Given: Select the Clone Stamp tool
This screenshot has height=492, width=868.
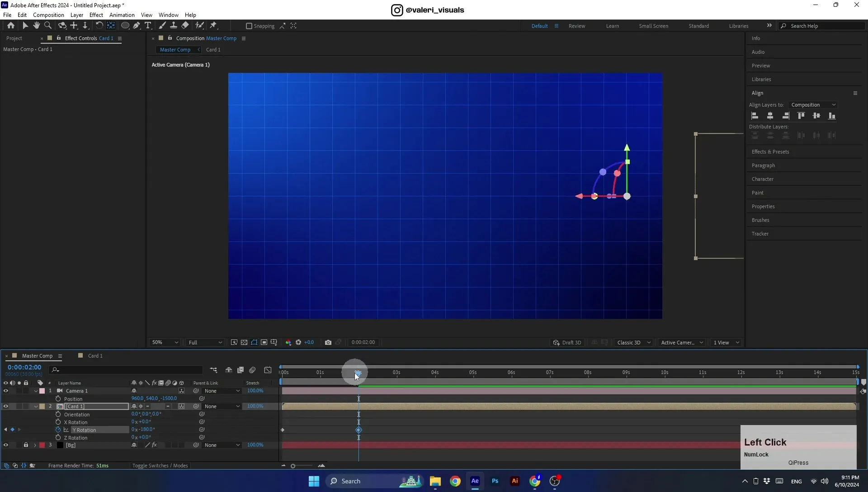Looking at the screenshot, I should click(173, 26).
